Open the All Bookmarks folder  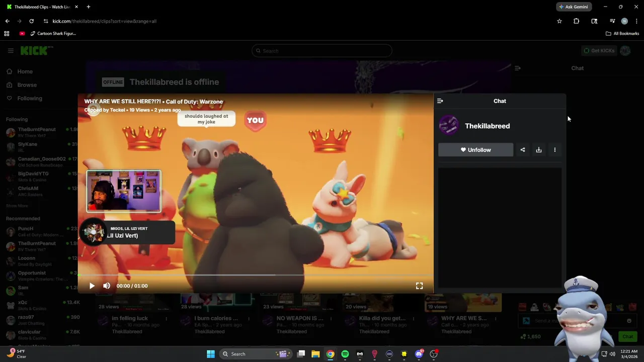(622, 34)
